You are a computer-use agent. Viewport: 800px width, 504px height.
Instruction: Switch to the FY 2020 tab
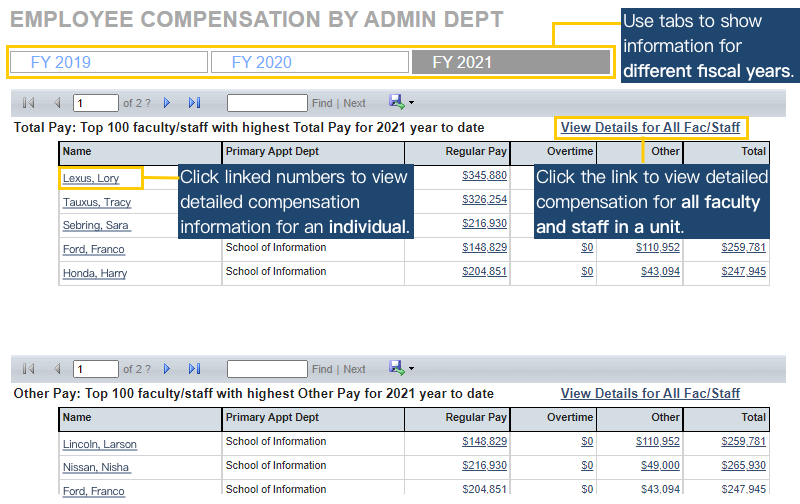pyautogui.click(x=310, y=62)
